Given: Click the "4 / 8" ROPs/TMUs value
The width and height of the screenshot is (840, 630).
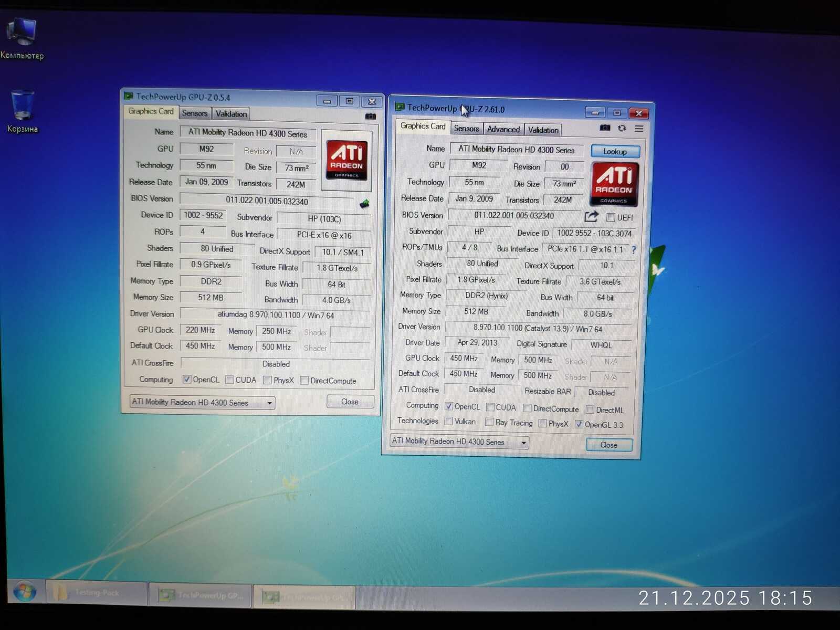Looking at the screenshot, I should (x=470, y=247).
